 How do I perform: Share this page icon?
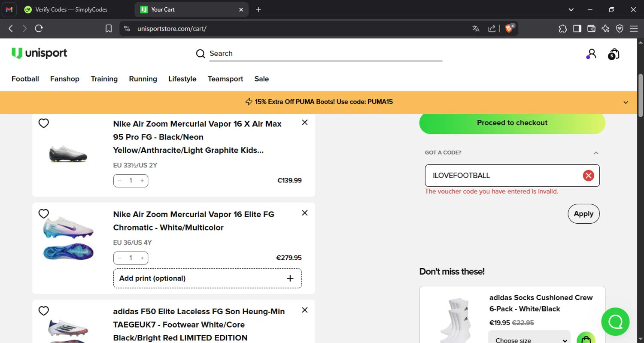click(x=492, y=28)
